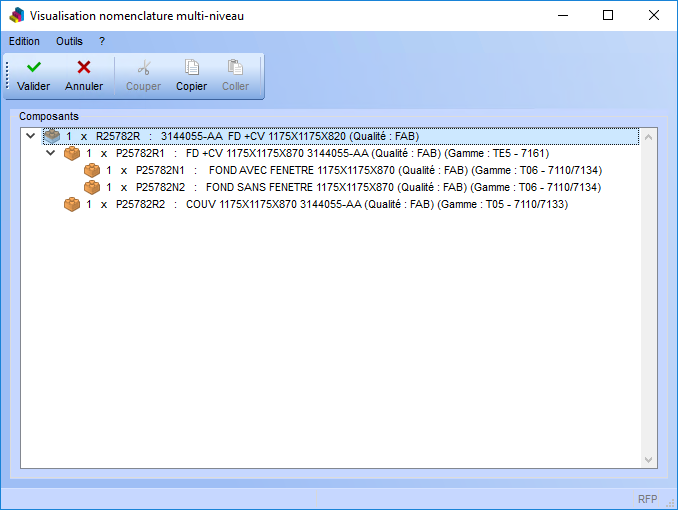Open the ? help menu
Image resolution: width=678 pixels, height=510 pixels.
click(x=102, y=41)
